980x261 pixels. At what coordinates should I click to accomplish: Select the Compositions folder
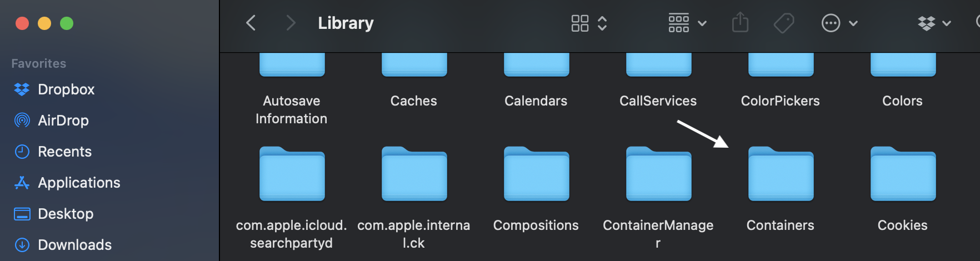click(x=536, y=174)
